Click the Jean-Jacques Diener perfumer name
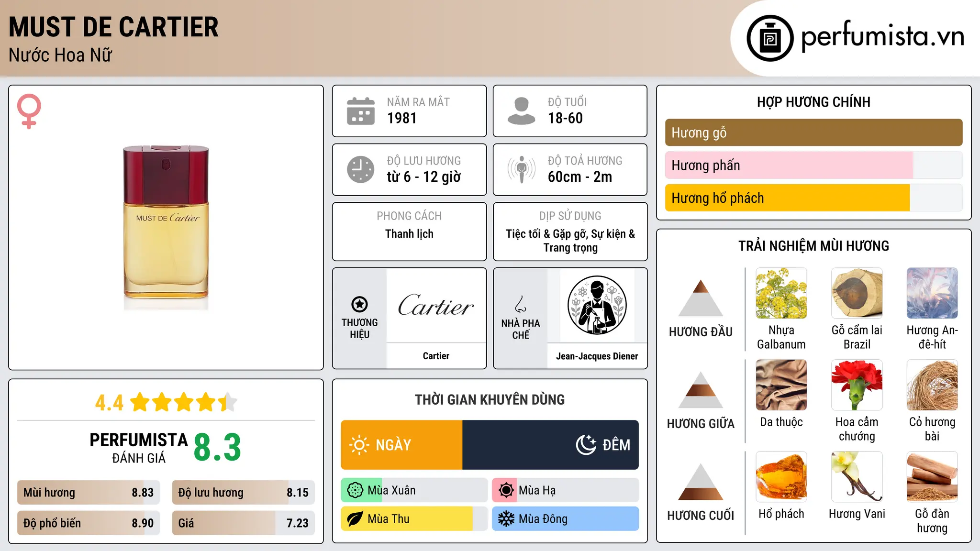Screen dimensions: 980x551 coord(597,356)
